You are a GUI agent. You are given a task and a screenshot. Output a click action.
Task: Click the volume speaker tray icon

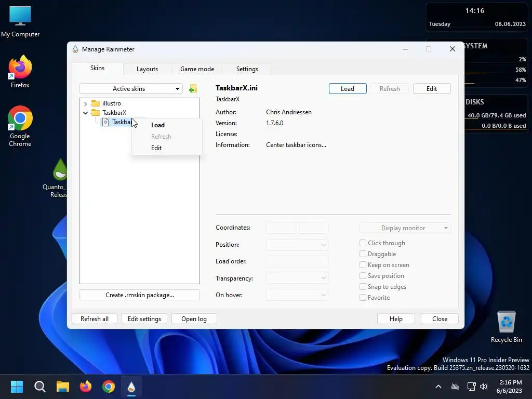point(484,387)
